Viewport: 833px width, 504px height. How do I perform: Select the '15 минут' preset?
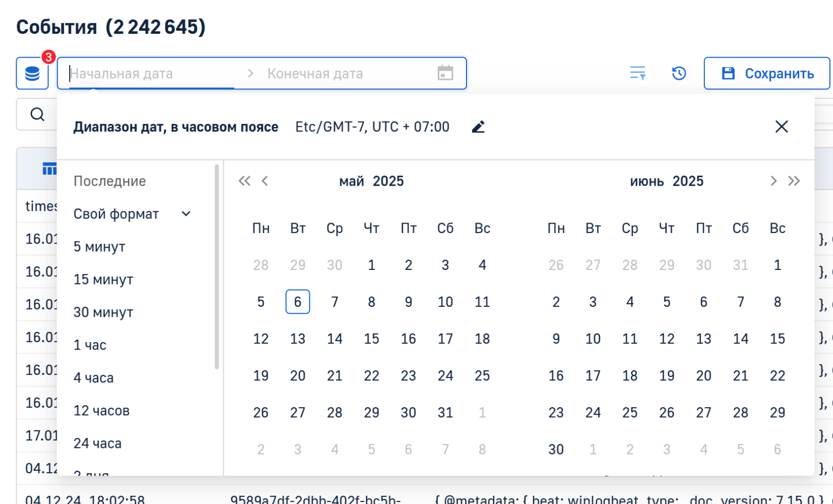tap(104, 279)
